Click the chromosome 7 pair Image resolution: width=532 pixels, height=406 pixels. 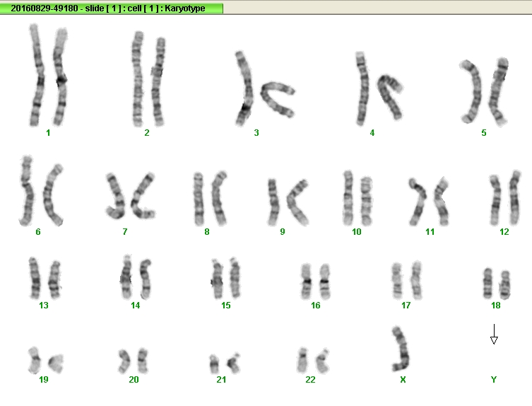click(x=130, y=196)
